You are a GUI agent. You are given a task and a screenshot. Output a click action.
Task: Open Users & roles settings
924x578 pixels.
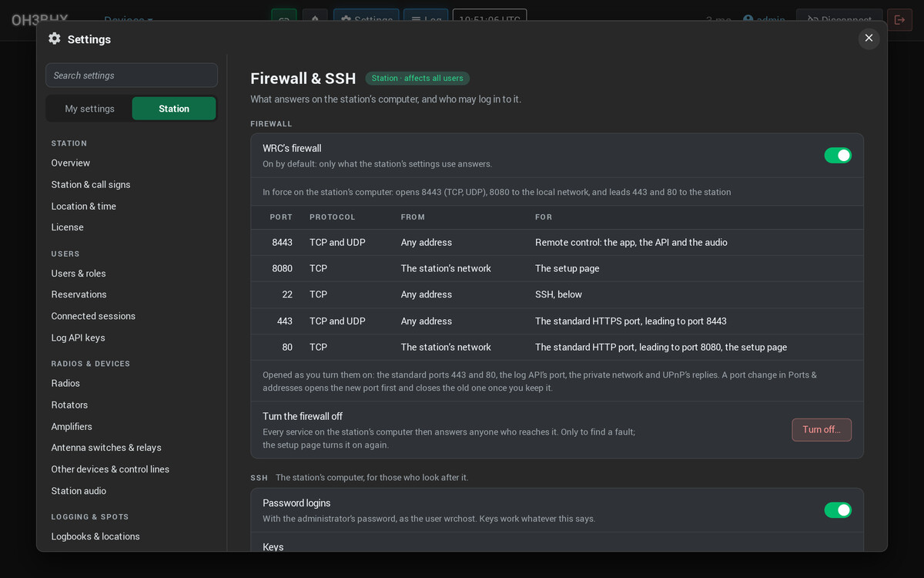tap(79, 274)
